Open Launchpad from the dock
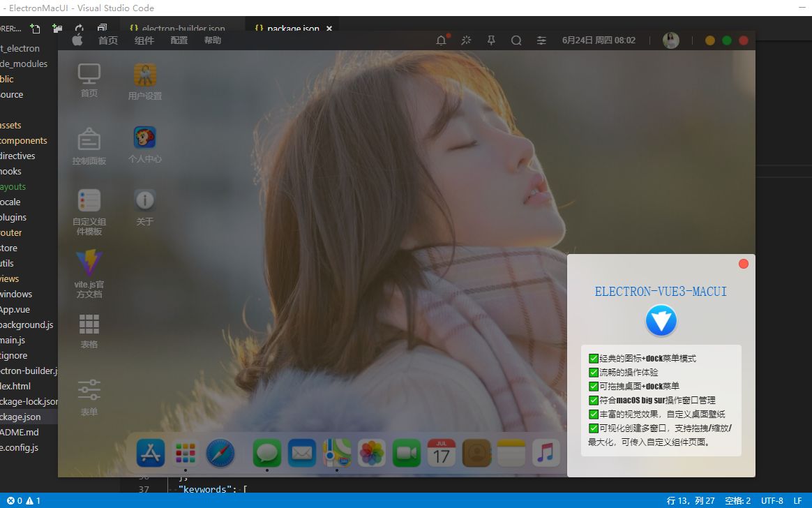 (x=184, y=453)
